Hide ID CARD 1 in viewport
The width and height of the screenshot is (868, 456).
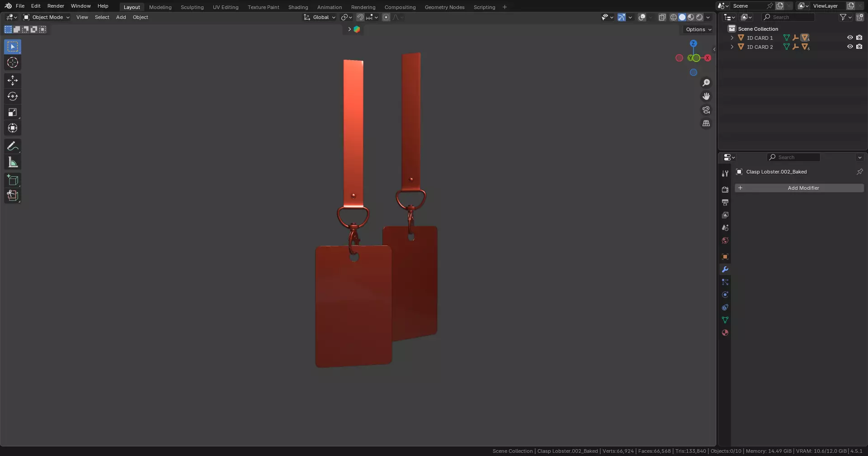(x=850, y=38)
